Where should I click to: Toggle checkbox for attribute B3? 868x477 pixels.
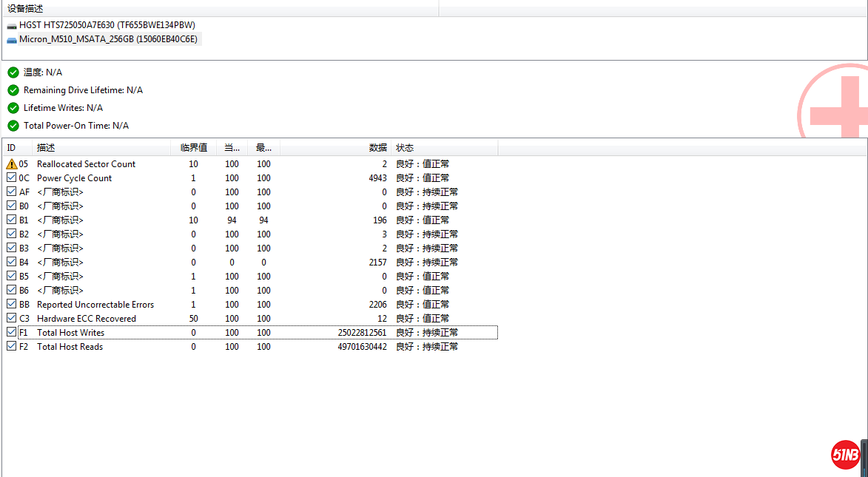(12, 248)
